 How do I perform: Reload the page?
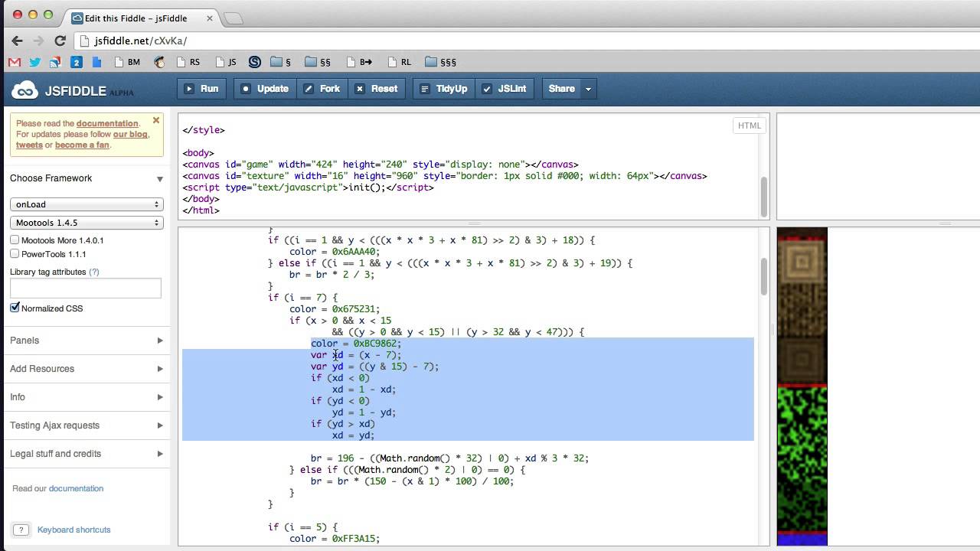(60, 41)
